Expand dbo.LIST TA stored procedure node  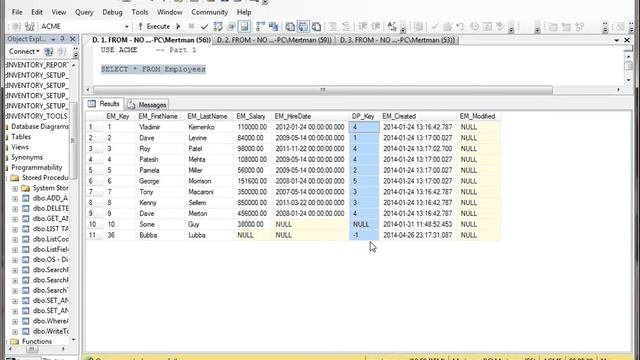coord(15,229)
